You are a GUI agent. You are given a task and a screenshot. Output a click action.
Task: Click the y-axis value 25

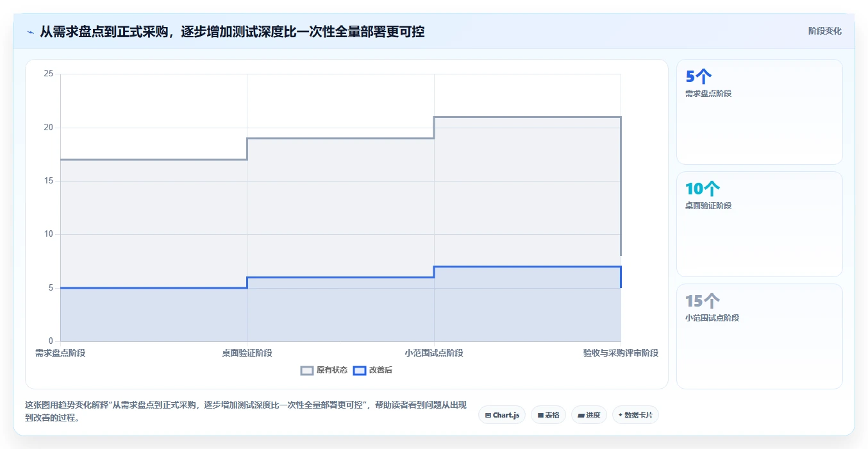click(x=48, y=74)
